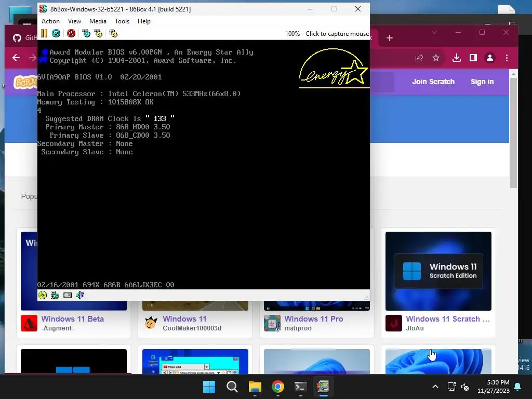
Task: Click the tab search chevron in browser
Action: [x=434, y=32]
